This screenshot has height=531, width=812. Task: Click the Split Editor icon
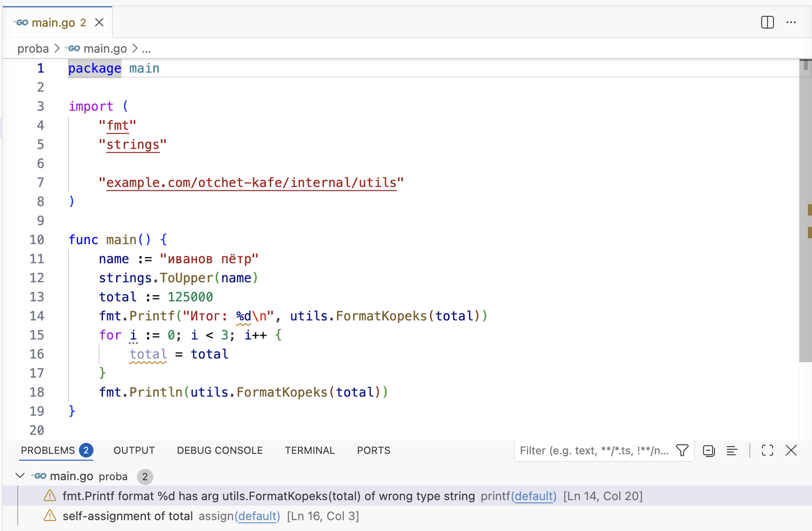767,22
